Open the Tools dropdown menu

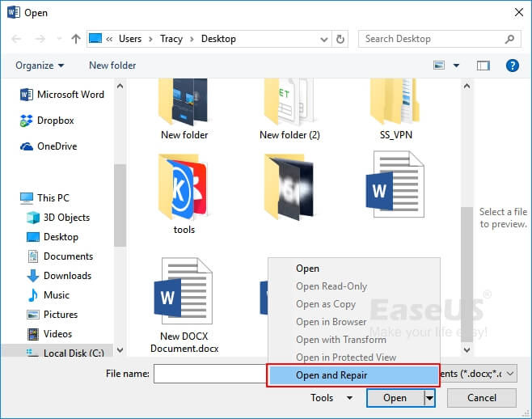pos(331,398)
